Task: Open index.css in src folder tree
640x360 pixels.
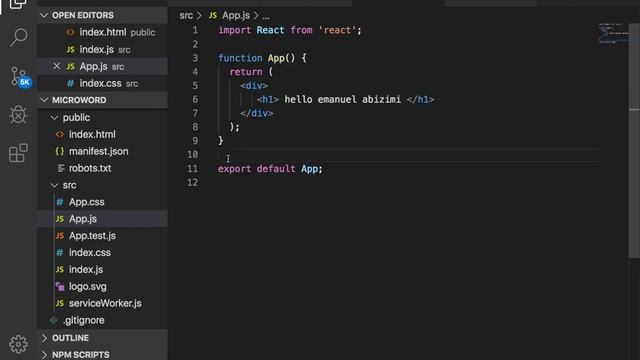Action: point(102,253)
